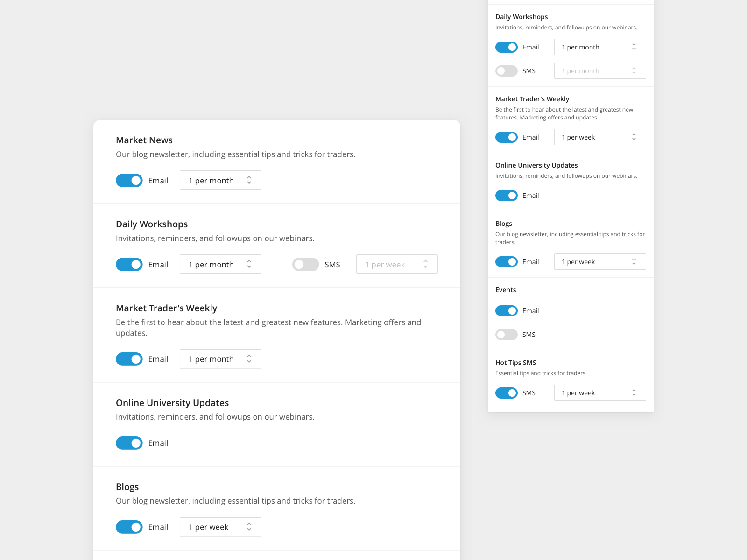The height and width of the screenshot is (560, 747).
Task: Click the stepper arrows on Market News frequency
Action: [x=249, y=180]
